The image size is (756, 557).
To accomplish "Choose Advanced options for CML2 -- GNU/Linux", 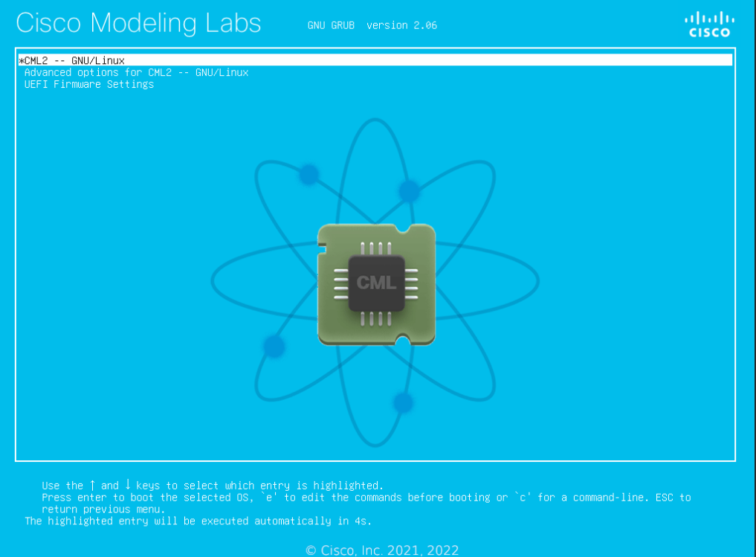I will pos(137,72).
